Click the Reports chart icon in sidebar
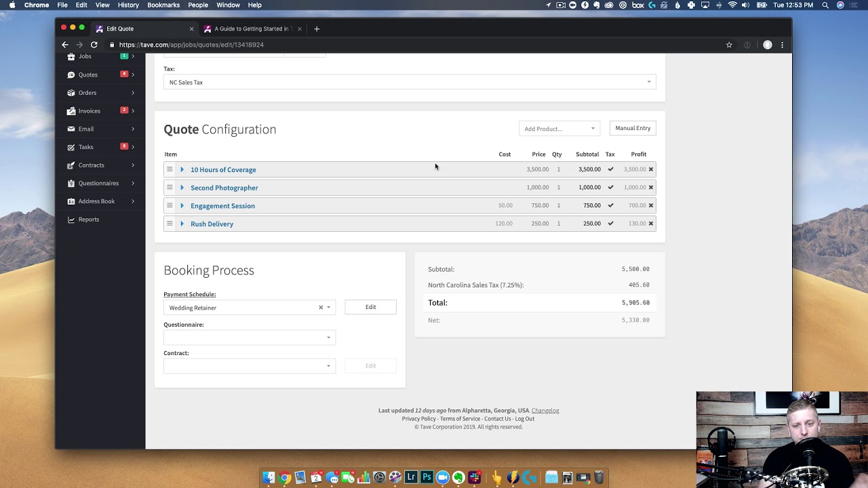This screenshot has width=868, height=488. [71, 220]
